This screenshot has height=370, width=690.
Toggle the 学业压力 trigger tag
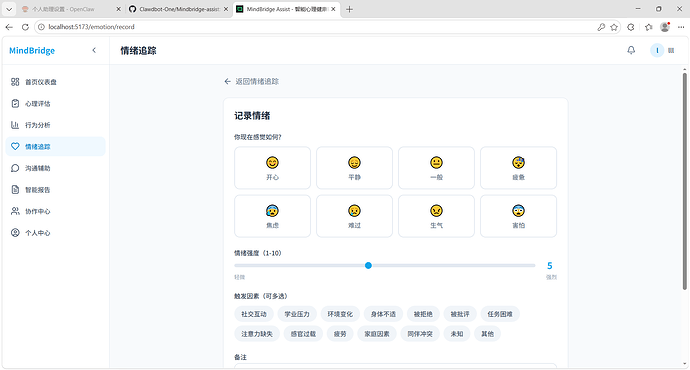(297, 314)
